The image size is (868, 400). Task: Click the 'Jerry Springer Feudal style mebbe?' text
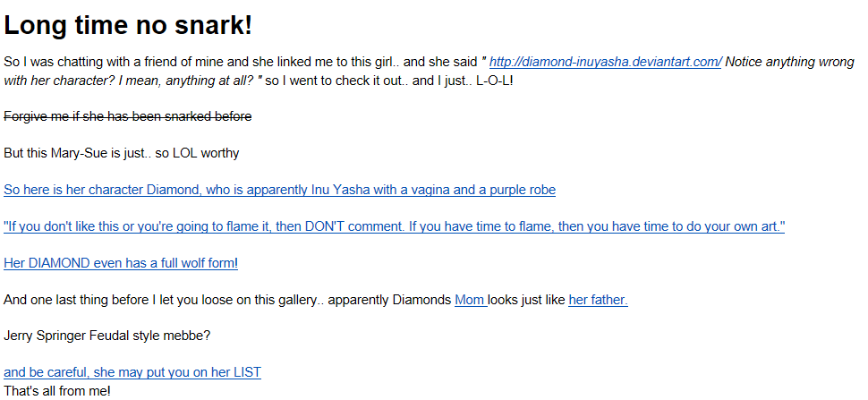tap(106, 336)
